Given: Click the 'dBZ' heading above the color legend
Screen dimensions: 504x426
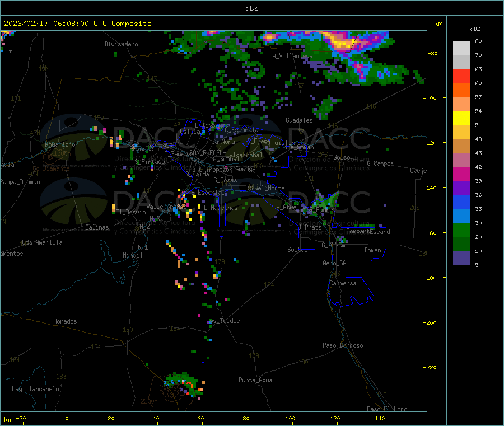Looking at the screenshot, I should coord(475,29).
